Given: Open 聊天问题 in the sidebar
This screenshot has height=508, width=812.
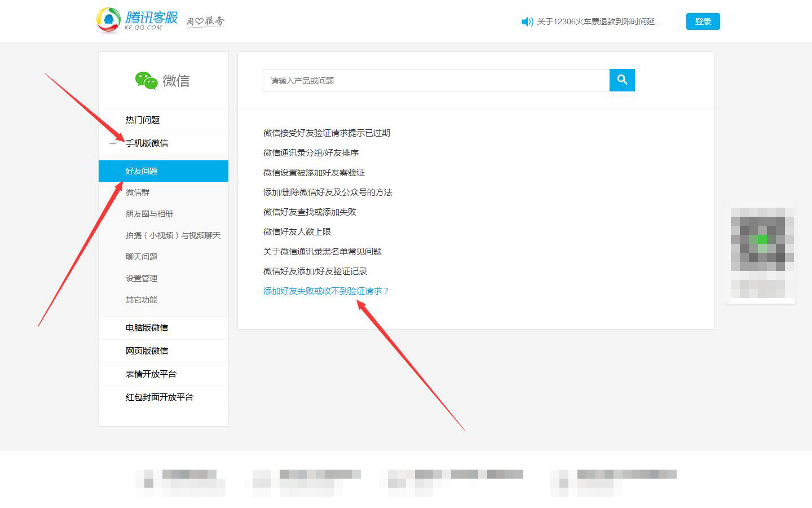Looking at the screenshot, I should 142,257.
